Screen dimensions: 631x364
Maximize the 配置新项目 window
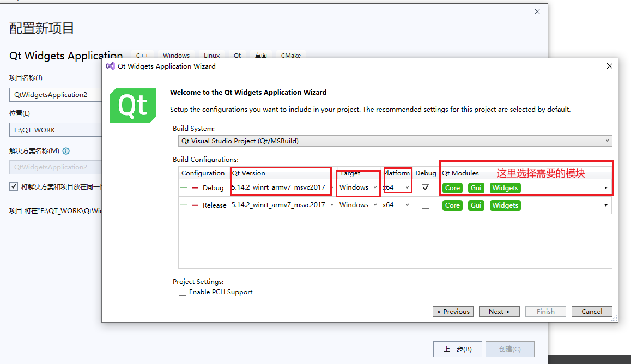pyautogui.click(x=515, y=11)
